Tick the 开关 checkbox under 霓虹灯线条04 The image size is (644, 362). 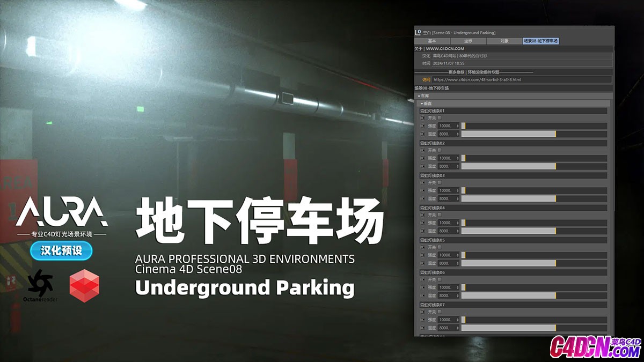click(440, 215)
